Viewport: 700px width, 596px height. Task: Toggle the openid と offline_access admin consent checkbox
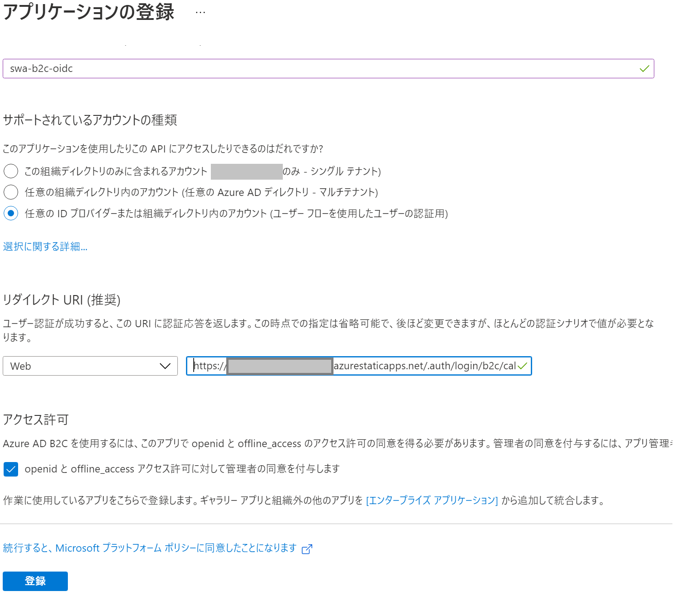11,469
